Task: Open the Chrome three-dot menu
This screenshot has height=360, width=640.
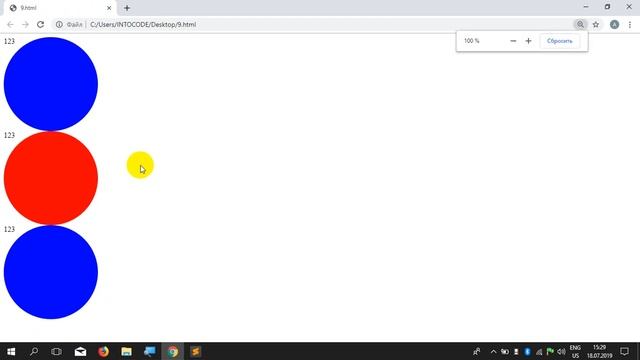Action: (630, 24)
